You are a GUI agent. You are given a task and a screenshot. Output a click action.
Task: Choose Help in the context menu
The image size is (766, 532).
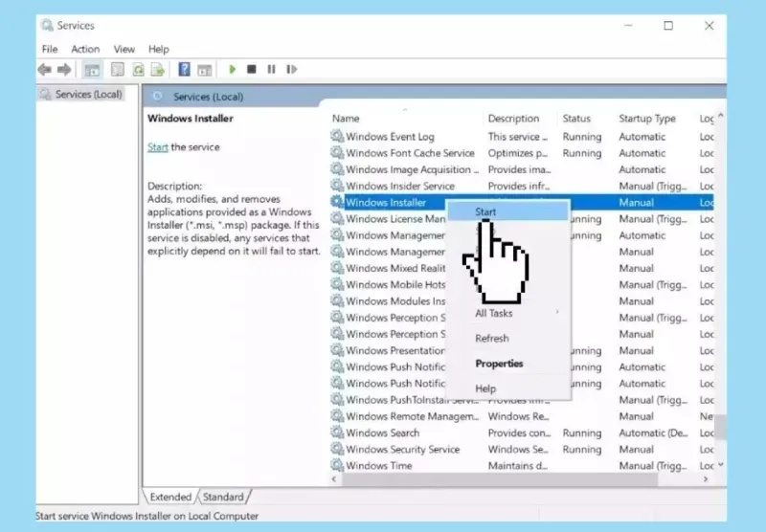[508, 388]
